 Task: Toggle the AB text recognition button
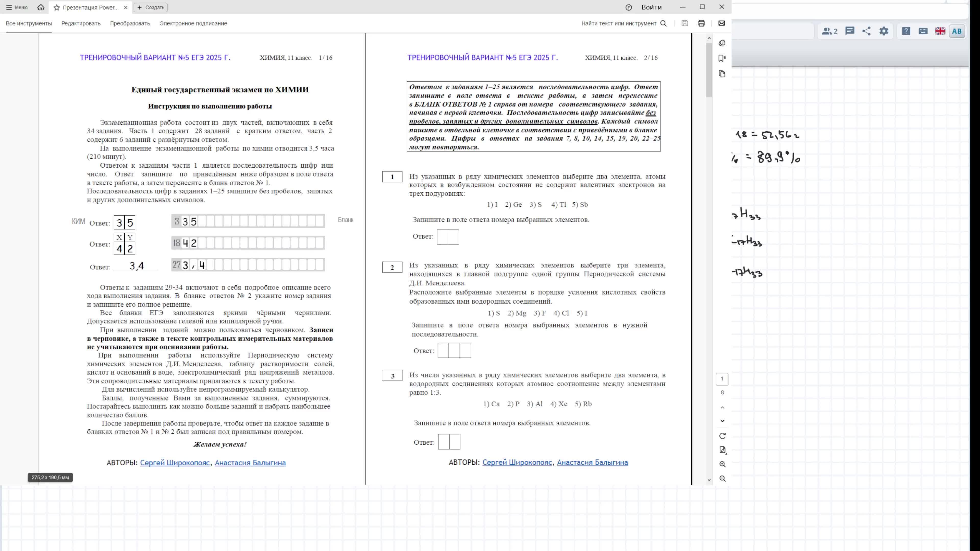click(957, 31)
